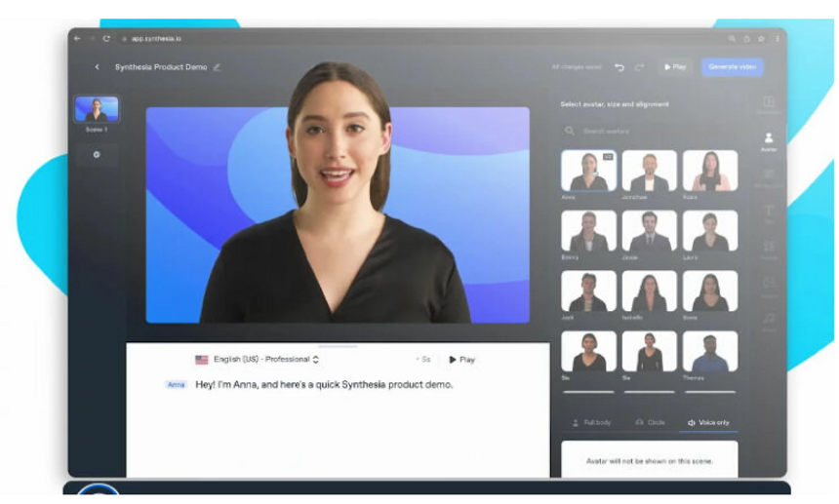Image resolution: width=839 pixels, height=504 pixels.
Task: Click the browser share icon
Action: click(746, 38)
